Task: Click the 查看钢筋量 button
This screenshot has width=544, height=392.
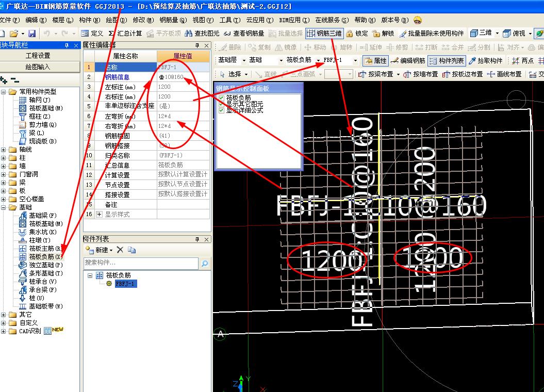Action: [244, 34]
